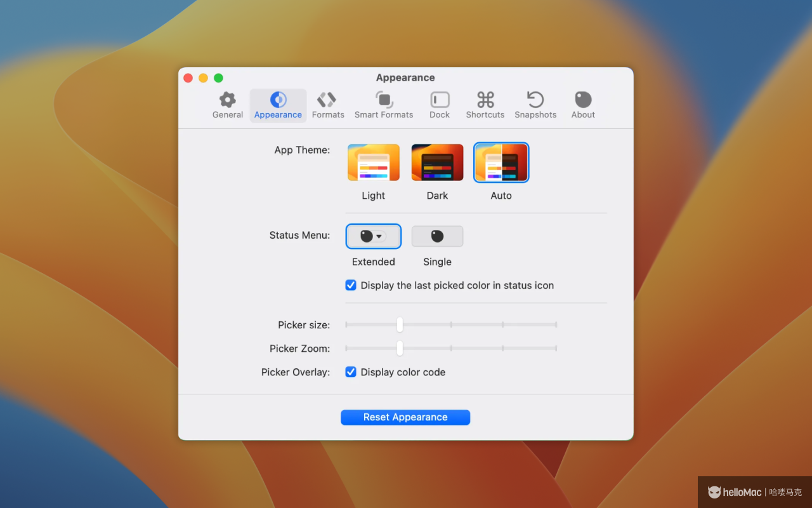This screenshot has height=508, width=812.
Task: Minimize the window with yellow button
Action: pyautogui.click(x=203, y=78)
